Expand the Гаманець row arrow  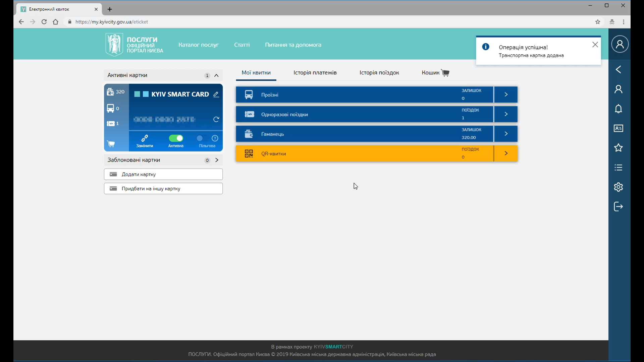(506, 134)
